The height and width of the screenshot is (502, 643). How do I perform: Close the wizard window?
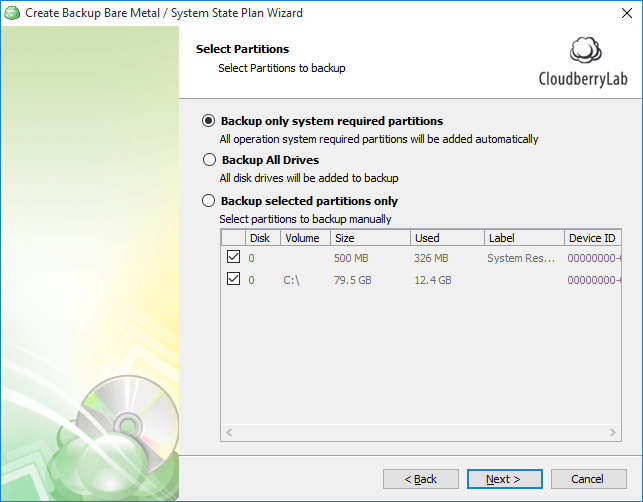pos(620,13)
